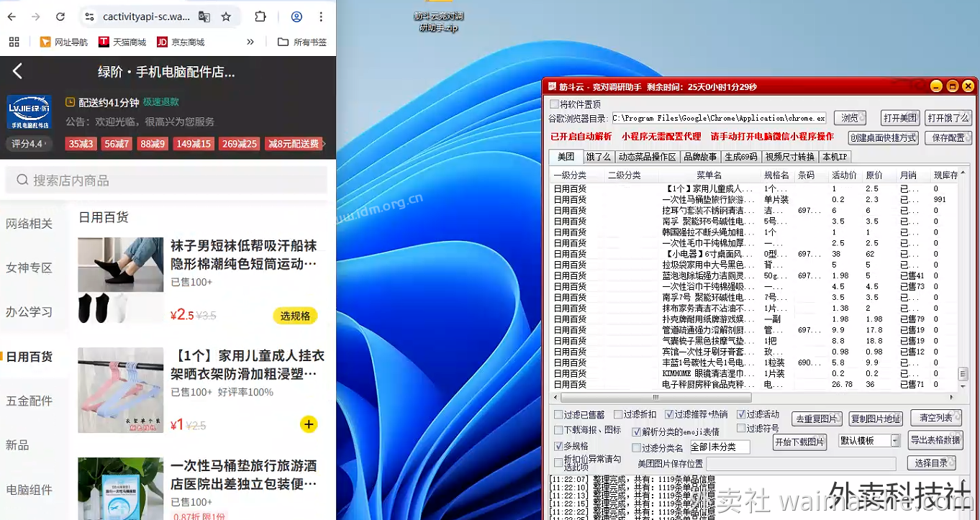Add the hanger product with yellow plus
Viewport: 980px width, 520px height.
click(309, 424)
